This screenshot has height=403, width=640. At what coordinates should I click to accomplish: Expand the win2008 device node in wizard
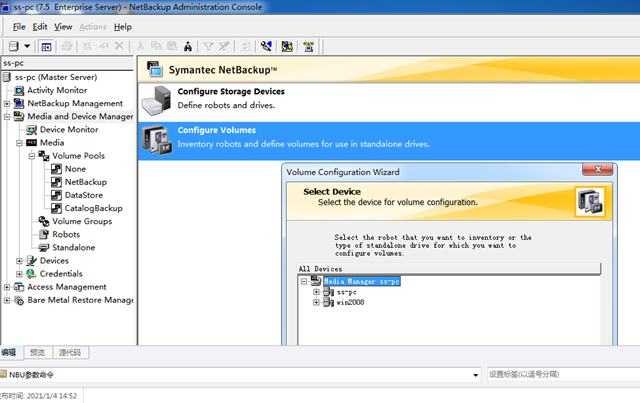tap(316, 303)
